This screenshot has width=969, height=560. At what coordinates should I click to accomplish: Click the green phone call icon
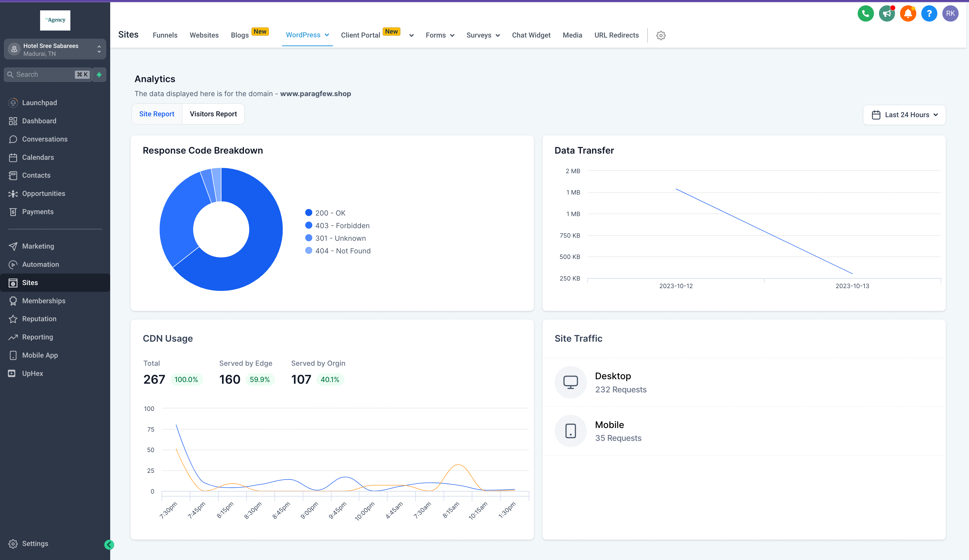coord(865,14)
